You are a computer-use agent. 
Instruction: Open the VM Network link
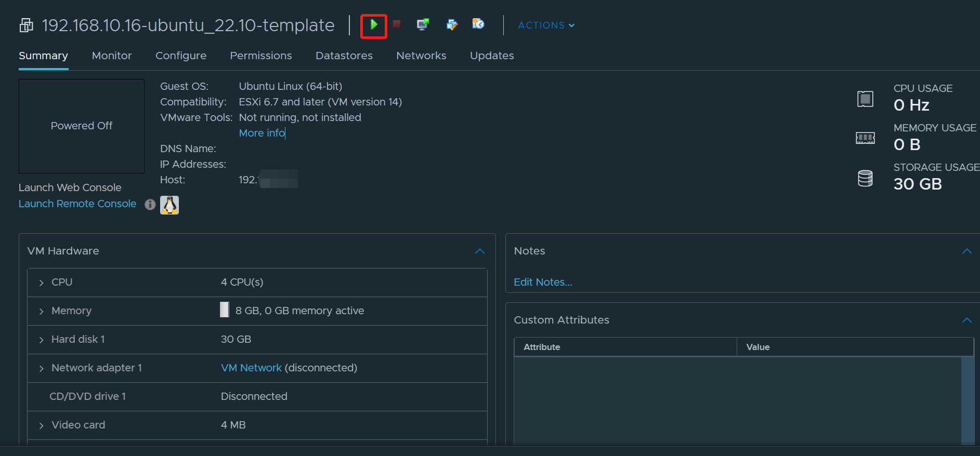pyautogui.click(x=251, y=368)
